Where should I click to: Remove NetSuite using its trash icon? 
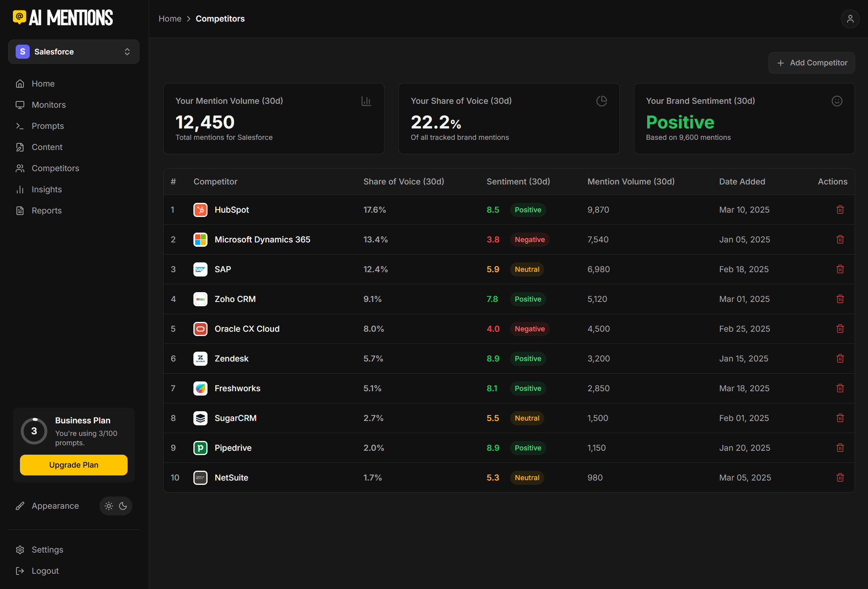click(840, 477)
